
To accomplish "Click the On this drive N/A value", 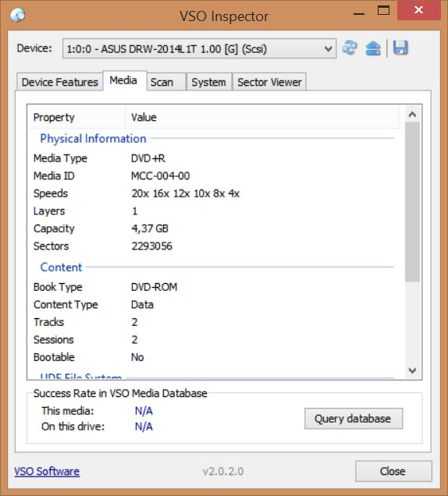I will (144, 427).
